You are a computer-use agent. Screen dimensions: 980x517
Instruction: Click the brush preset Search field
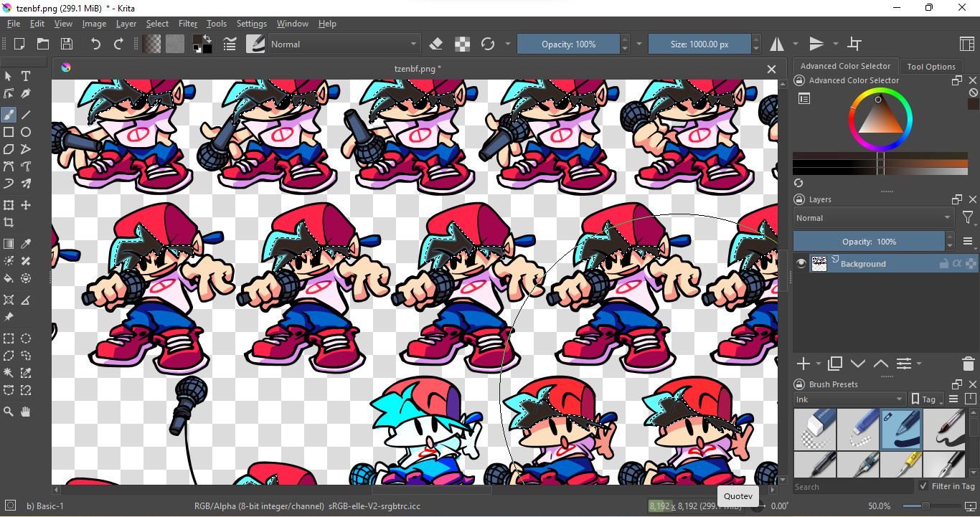click(854, 487)
